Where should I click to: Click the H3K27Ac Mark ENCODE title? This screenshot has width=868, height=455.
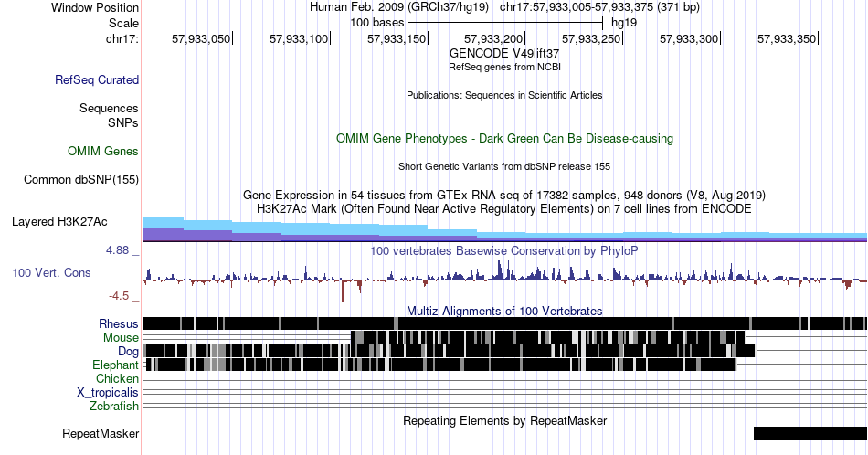click(x=504, y=208)
